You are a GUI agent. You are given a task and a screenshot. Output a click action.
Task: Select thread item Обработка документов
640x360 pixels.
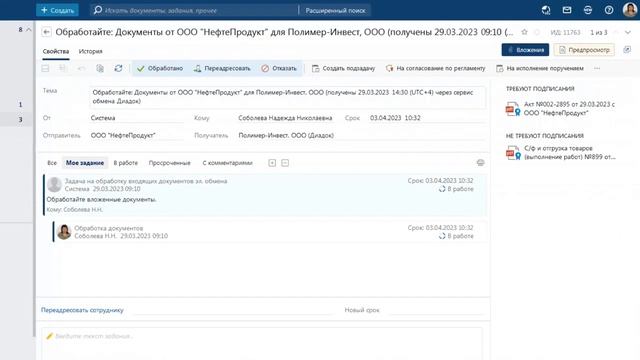point(270,232)
